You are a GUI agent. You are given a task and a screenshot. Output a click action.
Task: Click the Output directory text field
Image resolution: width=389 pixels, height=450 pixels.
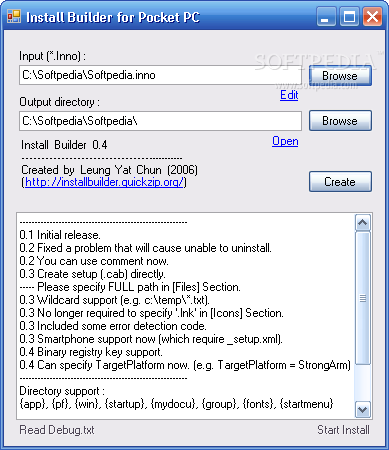pos(160,121)
